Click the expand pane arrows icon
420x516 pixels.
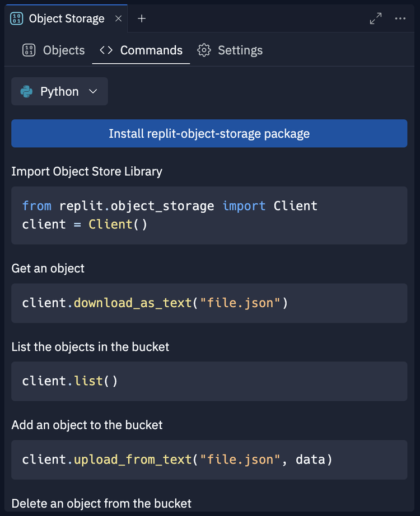tap(375, 18)
